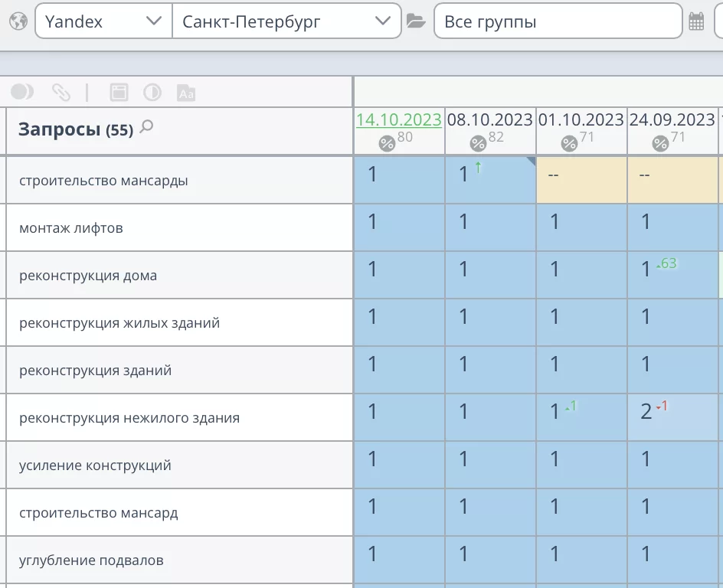The height and width of the screenshot is (588, 723).
Task: Open the calendar date picker icon
Action: click(x=696, y=21)
